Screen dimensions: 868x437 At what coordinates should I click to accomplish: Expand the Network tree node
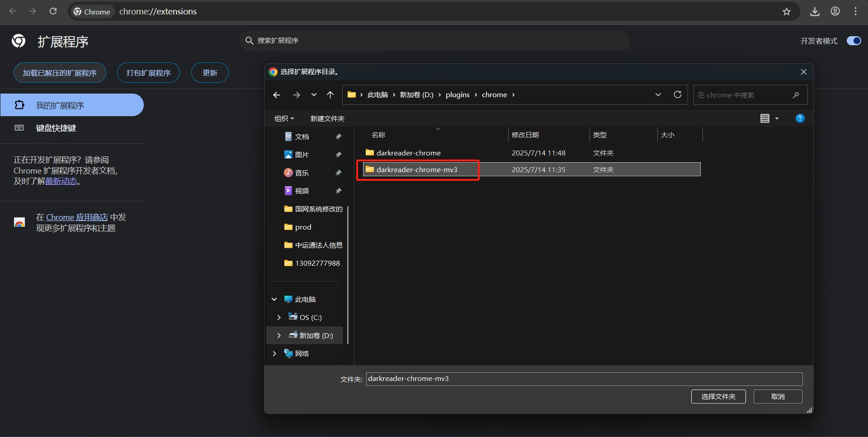[274, 353]
